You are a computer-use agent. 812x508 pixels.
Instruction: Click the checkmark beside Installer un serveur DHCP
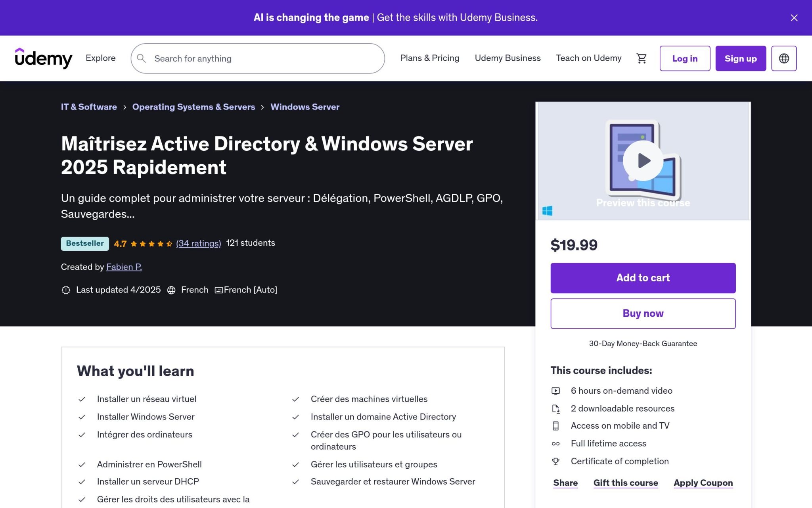82,482
